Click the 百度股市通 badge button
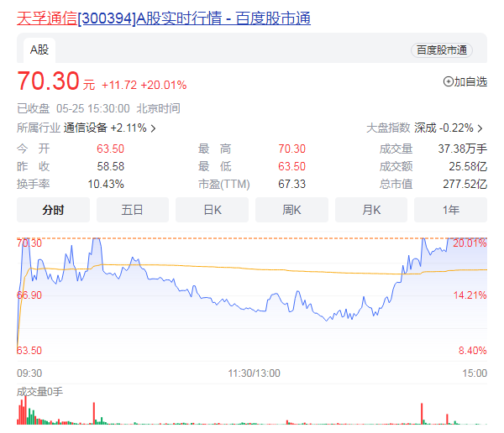Image resolution: width=504 pixels, height=433 pixels. (x=441, y=50)
